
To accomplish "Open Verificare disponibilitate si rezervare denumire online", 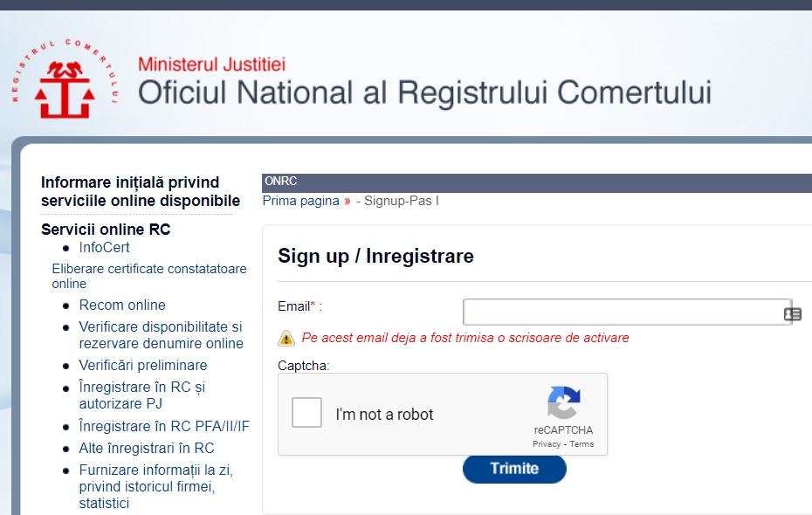I will tap(161, 335).
